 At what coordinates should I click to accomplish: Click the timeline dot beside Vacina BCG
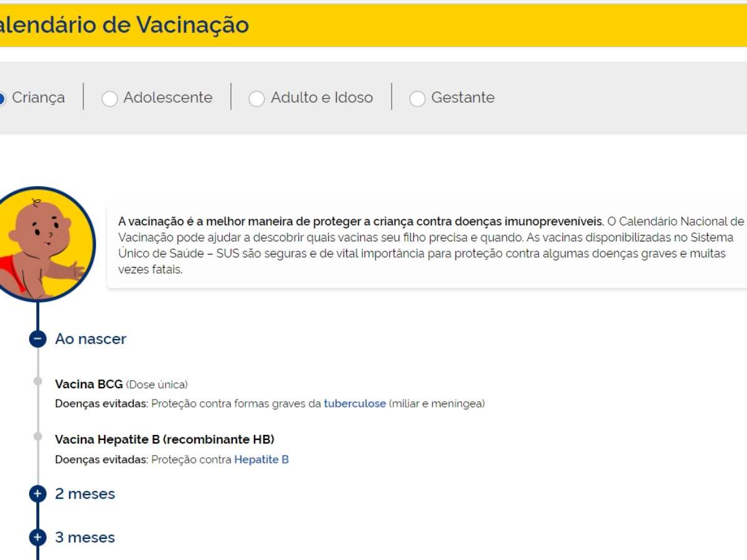tap(38, 381)
